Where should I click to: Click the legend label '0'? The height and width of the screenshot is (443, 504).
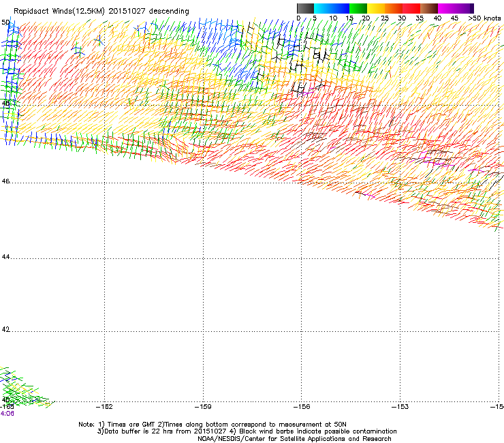click(x=298, y=18)
